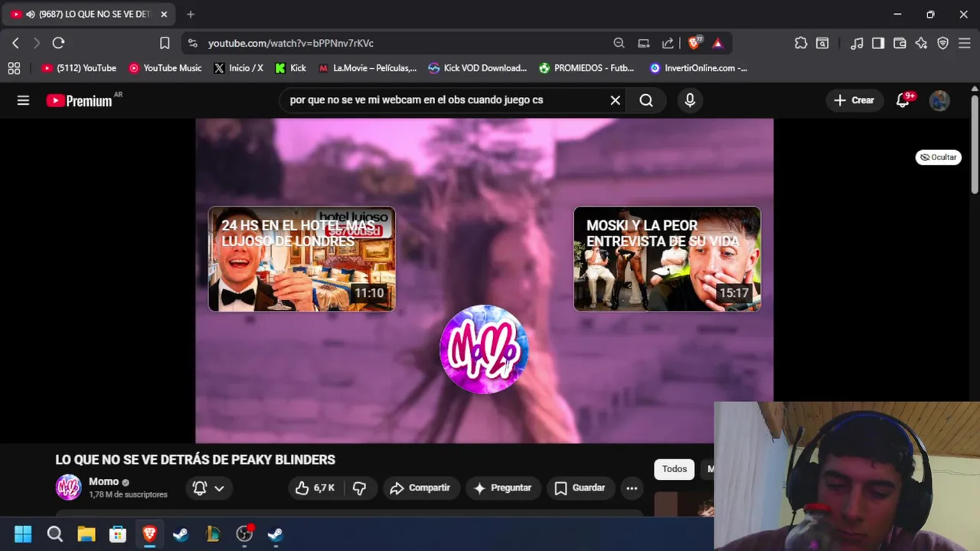Open 24 HS EN EL HOTEL video card
This screenshot has height=551, width=980.
tap(302, 259)
